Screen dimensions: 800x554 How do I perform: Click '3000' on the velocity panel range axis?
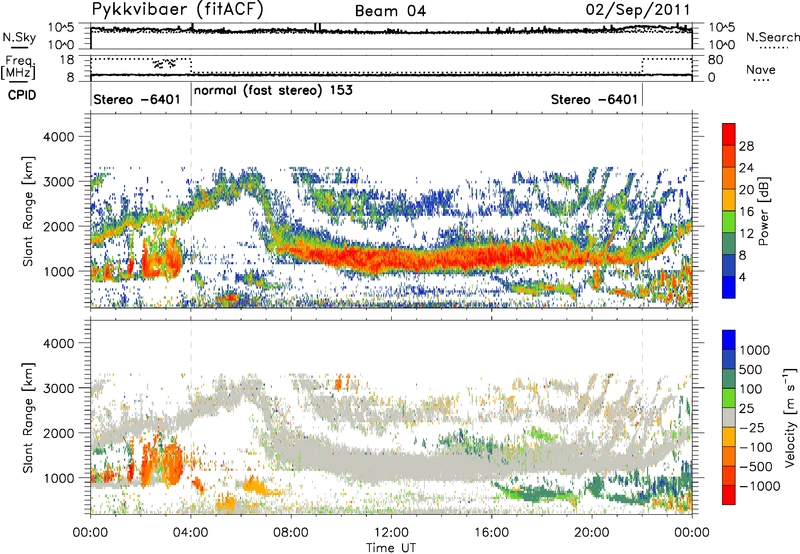coord(59,388)
